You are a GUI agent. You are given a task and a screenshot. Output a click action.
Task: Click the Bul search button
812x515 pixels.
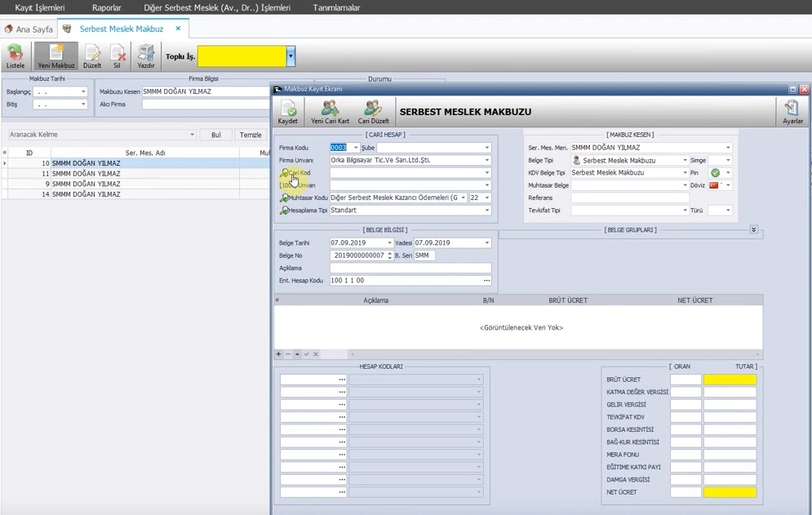(x=215, y=135)
